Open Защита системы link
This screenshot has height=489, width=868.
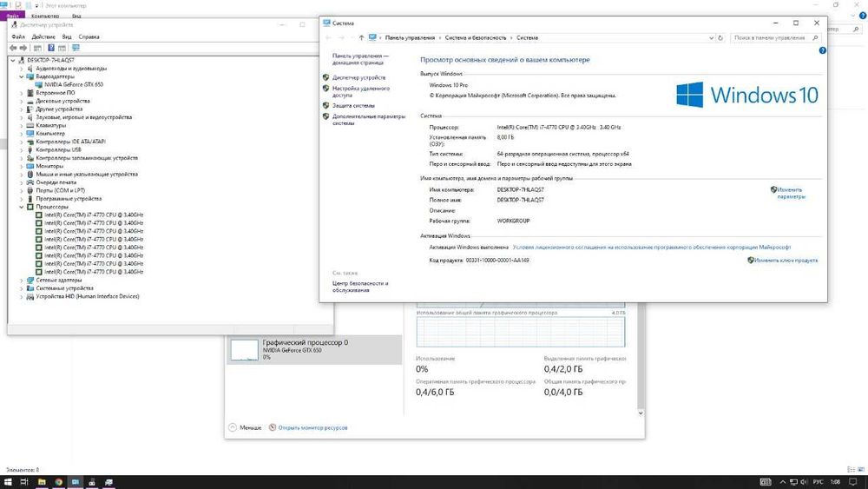point(353,105)
